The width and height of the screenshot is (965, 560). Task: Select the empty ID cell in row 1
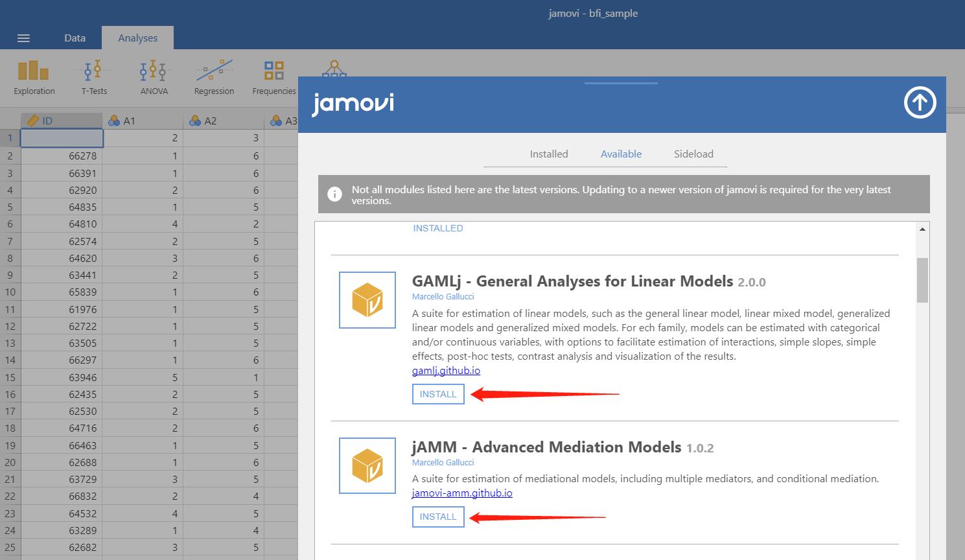pyautogui.click(x=62, y=137)
